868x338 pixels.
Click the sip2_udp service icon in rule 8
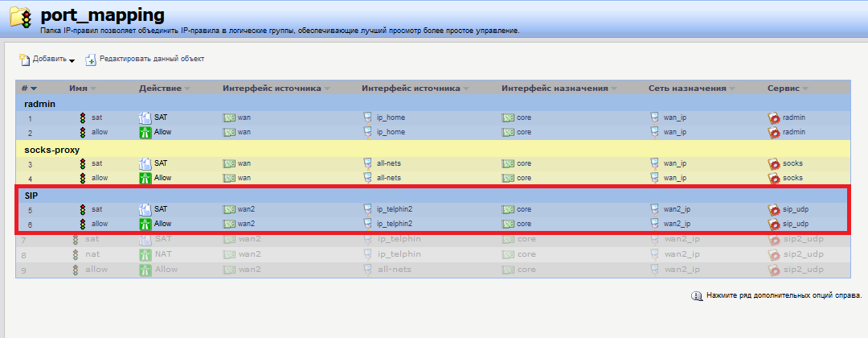pyautogui.click(x=774, y=255)
